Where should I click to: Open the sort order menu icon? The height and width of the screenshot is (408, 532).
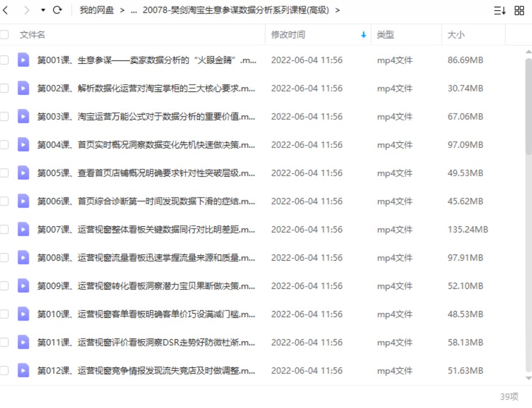(x=500, y=11)
